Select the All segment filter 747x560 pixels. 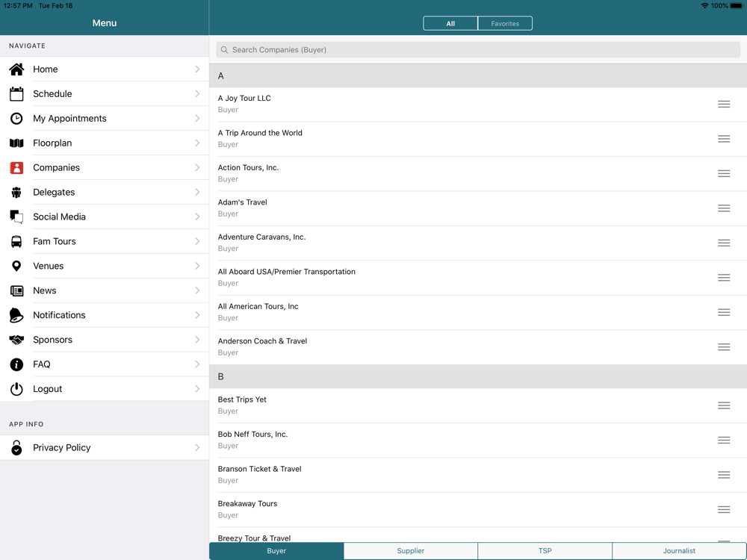pos(450,24)
